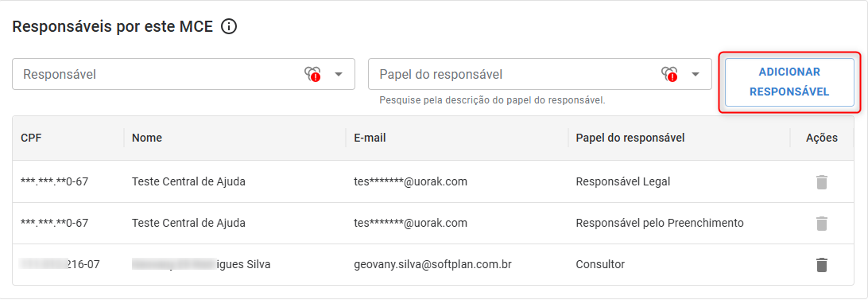This screenshot has width=868, height=300.
Task: Click the Responsável Legal role cell
Action: click(x=622, y=182)
